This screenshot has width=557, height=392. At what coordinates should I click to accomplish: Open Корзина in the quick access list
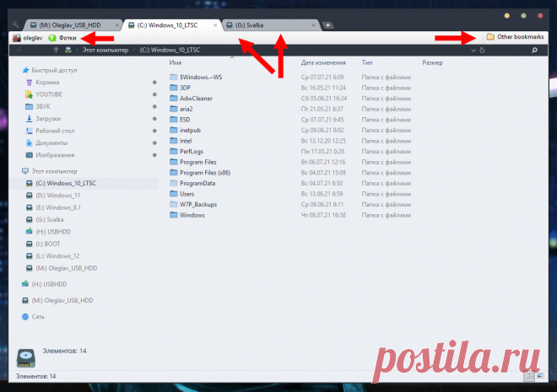coord(43,83)
